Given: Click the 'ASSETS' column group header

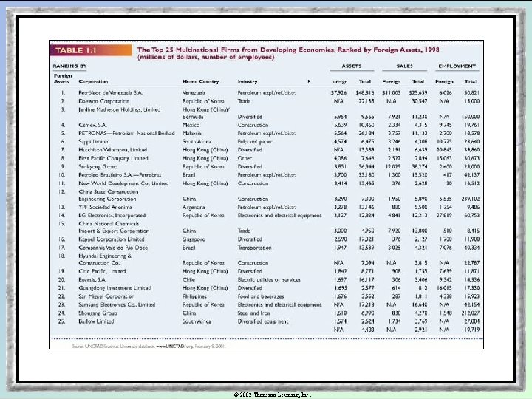Looking at the screenshot, I should point(352,66).
